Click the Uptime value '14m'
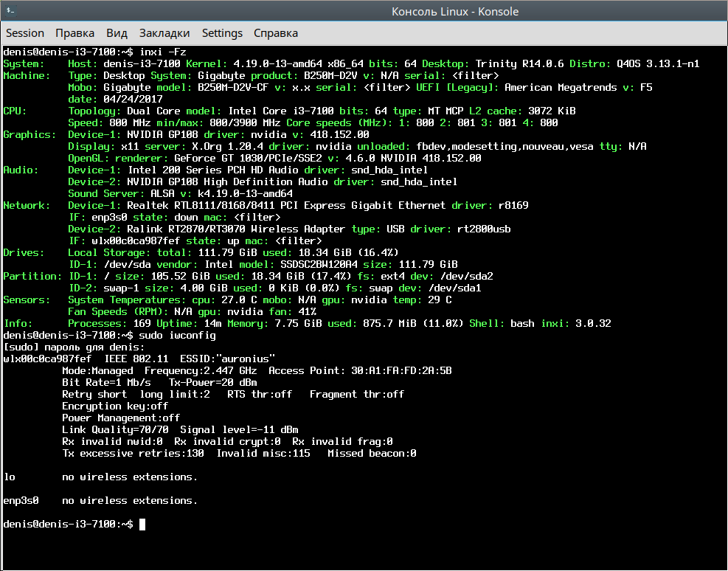This screenshot has width=728, height=571. [x=212, y=324]
